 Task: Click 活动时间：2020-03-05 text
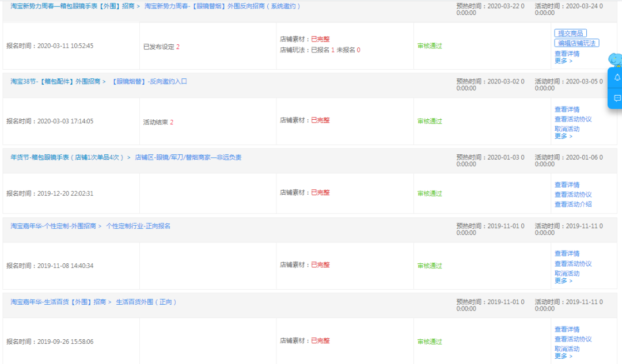coord(569,85)
